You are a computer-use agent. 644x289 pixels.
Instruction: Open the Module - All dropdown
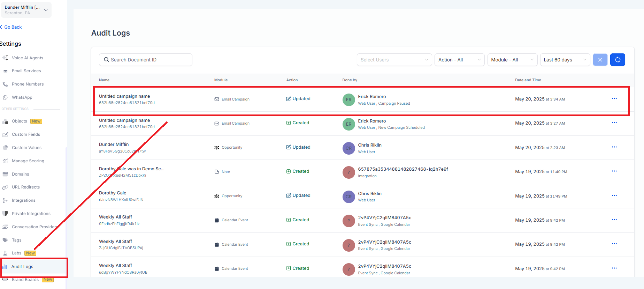513,60
